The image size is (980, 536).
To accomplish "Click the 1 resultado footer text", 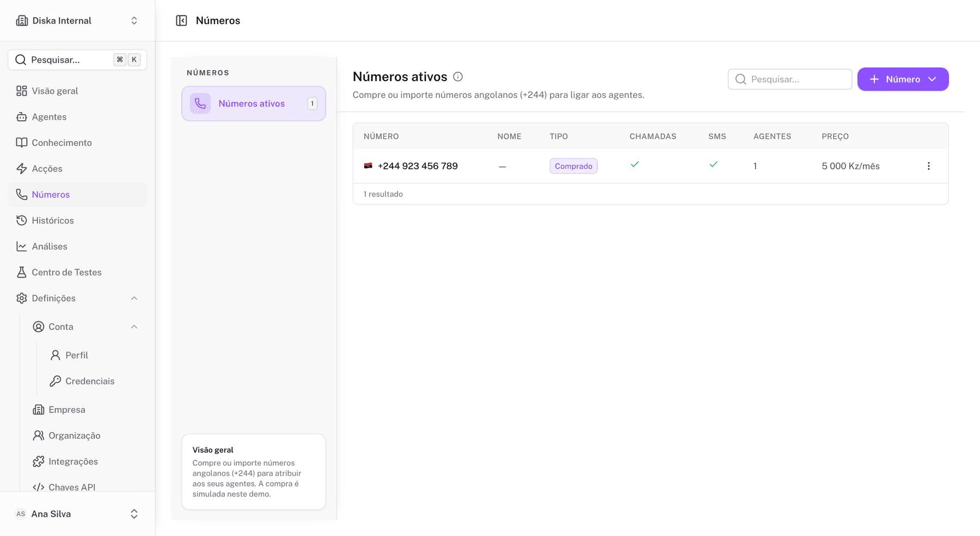I will pyautogui.click(x=383, y=194).
